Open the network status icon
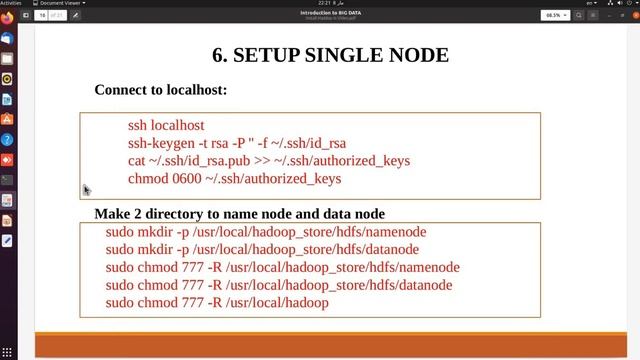This screenshot has height=360, width=640. pyautogui.click(x=610, y=3)
